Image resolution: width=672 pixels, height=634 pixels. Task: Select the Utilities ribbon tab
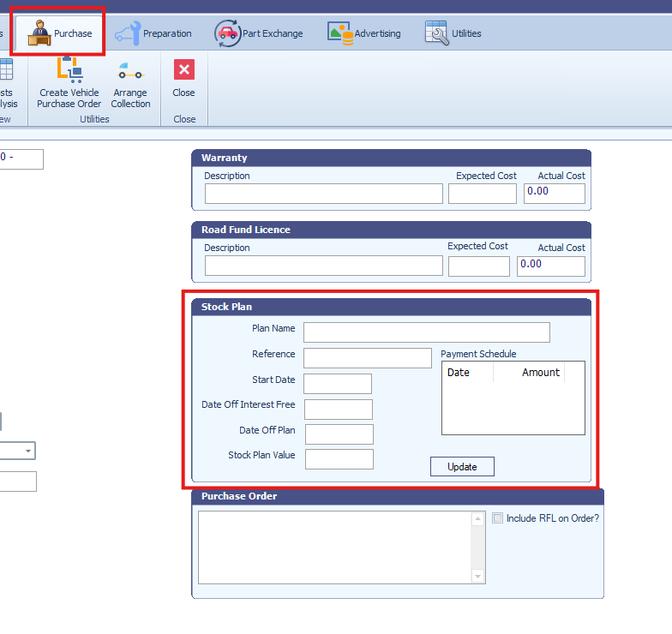pos(453,33)
